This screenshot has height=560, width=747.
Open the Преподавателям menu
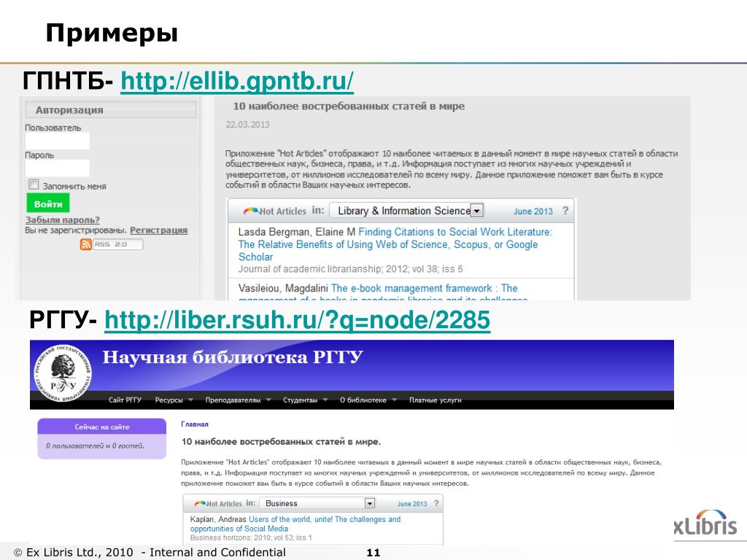(233, 400)
